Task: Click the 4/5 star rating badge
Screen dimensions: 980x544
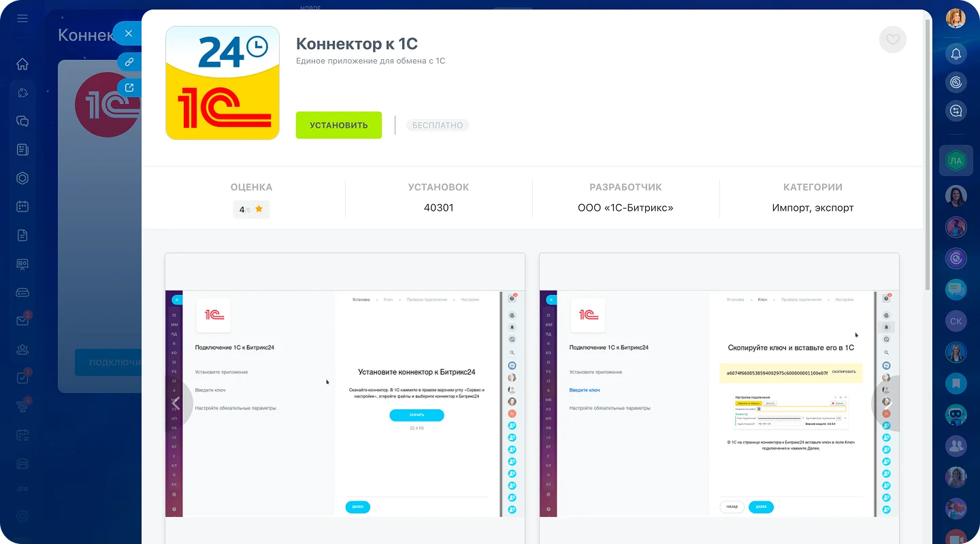Action: [251, 209]
